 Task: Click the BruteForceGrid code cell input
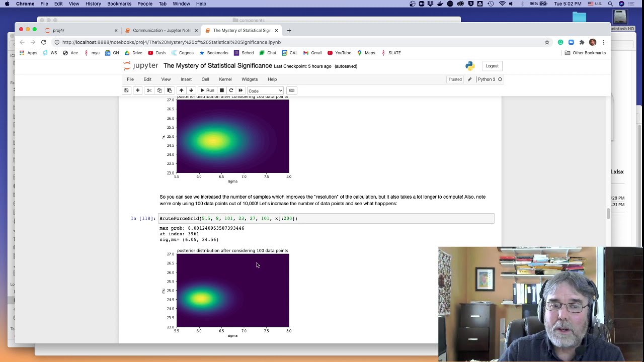pos(327,218)
